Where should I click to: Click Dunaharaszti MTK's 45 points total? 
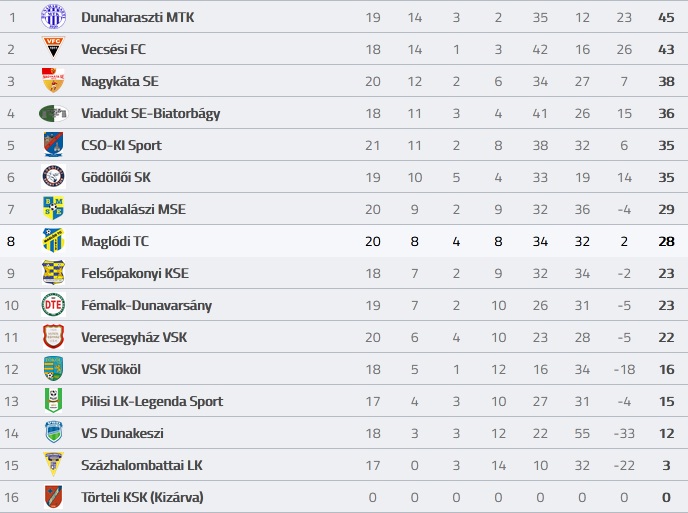(x=666, y=17)
